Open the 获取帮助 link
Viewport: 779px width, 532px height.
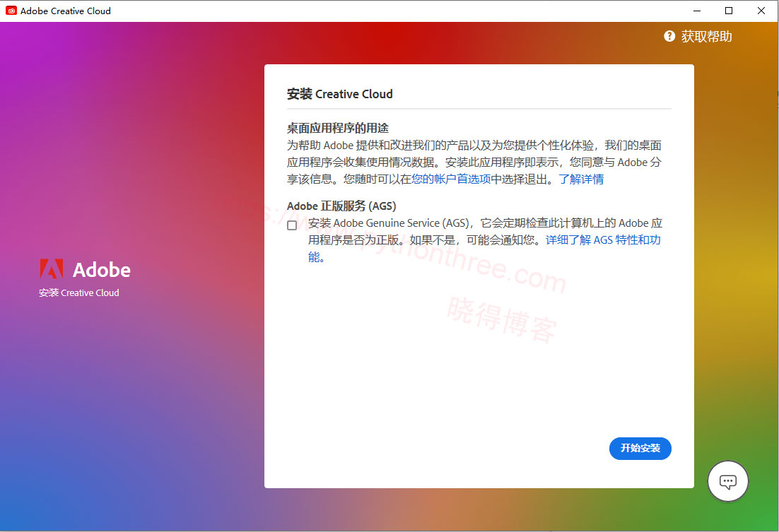(706, 36)
